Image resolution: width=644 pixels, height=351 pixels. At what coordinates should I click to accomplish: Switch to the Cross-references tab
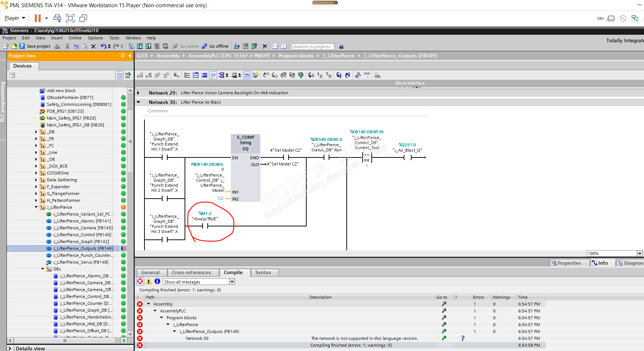click(191, 273)
